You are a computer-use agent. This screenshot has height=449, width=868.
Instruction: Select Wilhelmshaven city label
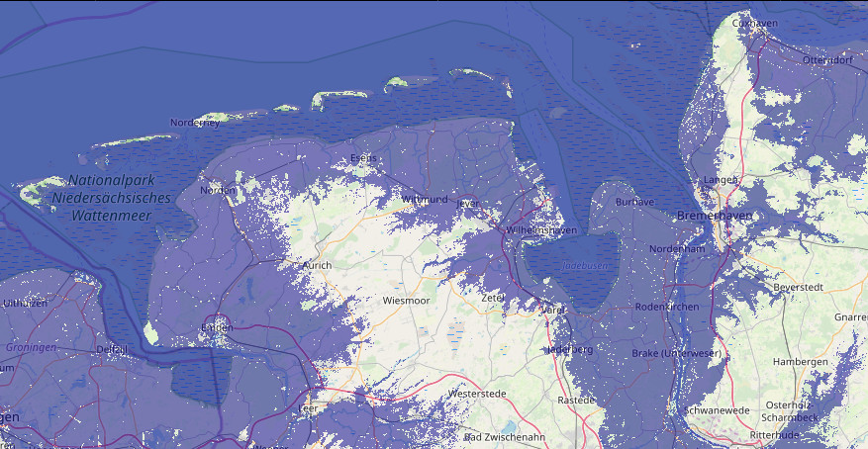point(540,229)
